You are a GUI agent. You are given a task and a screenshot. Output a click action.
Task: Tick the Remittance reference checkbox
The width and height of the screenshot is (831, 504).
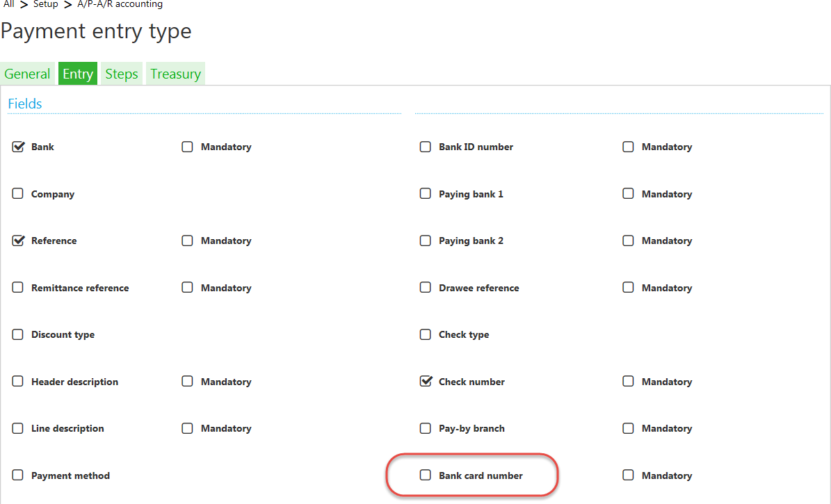[x=18, y=288]
